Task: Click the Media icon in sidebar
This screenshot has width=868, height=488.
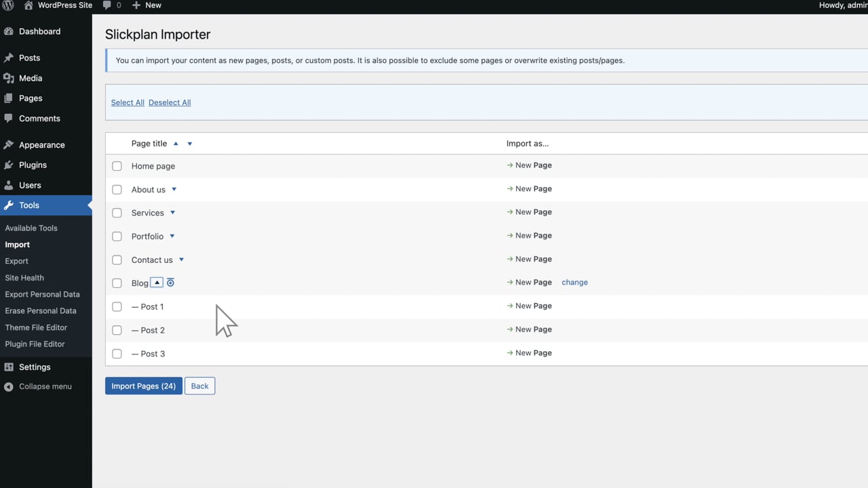Action: pos(9,78)
